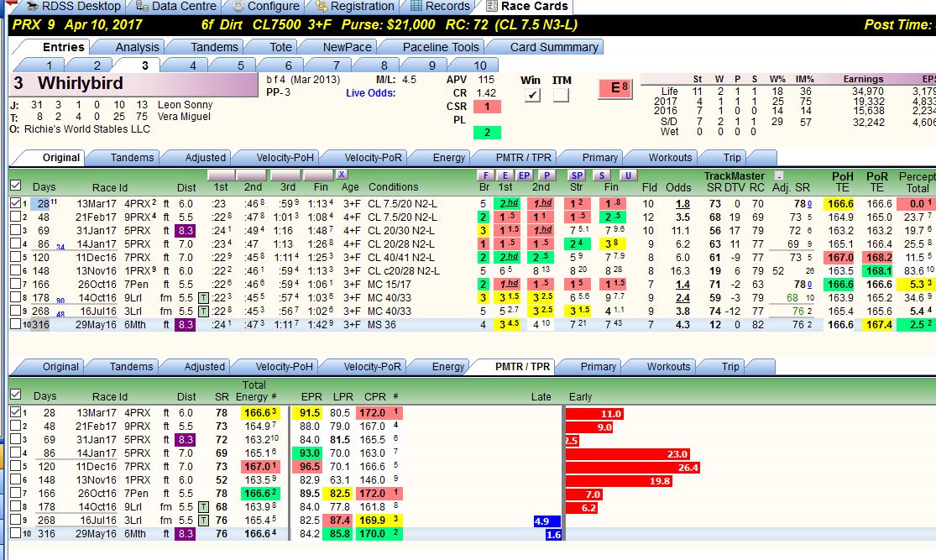Click purple 8.3 distance in 31Jan17 upper row
Image resolution: width=936 pixels, height=560 pixels.
[186, 230]
